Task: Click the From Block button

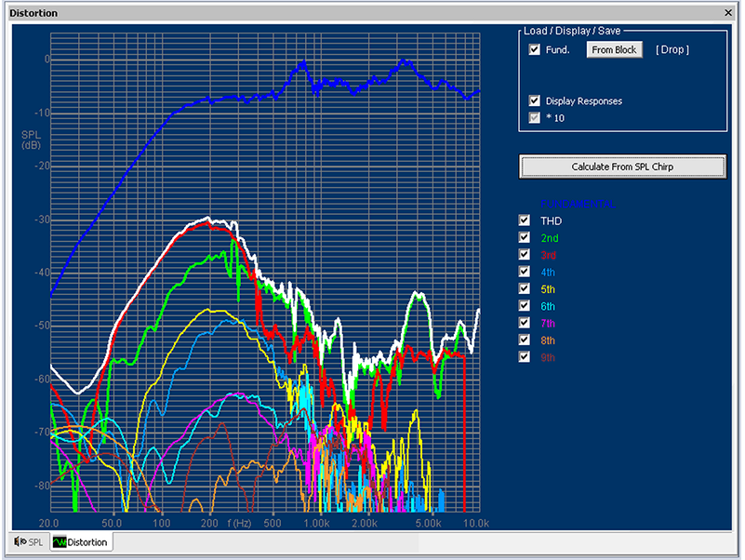Action: (614, 50)
